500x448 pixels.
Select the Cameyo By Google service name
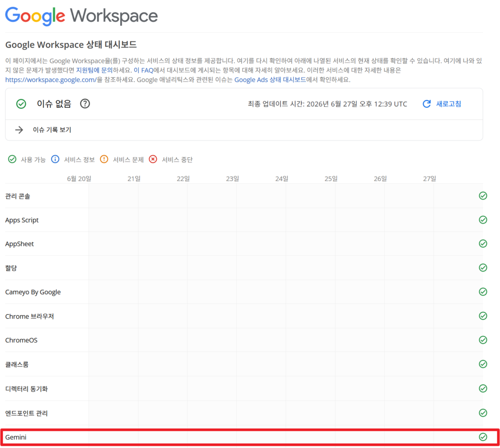coord(33,292)
